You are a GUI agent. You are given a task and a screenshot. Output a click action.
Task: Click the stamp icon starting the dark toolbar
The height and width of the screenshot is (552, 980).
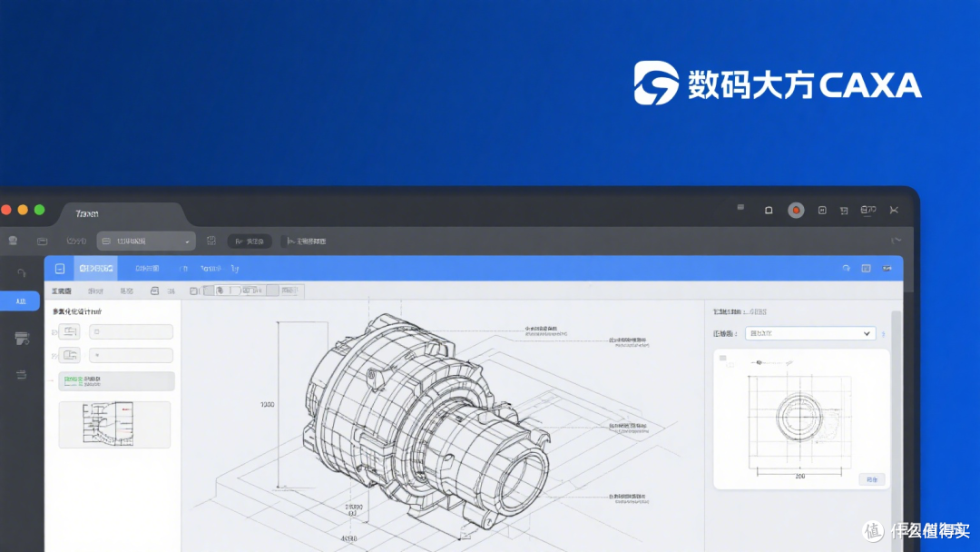pyautogui.click(x=13, y=241)
